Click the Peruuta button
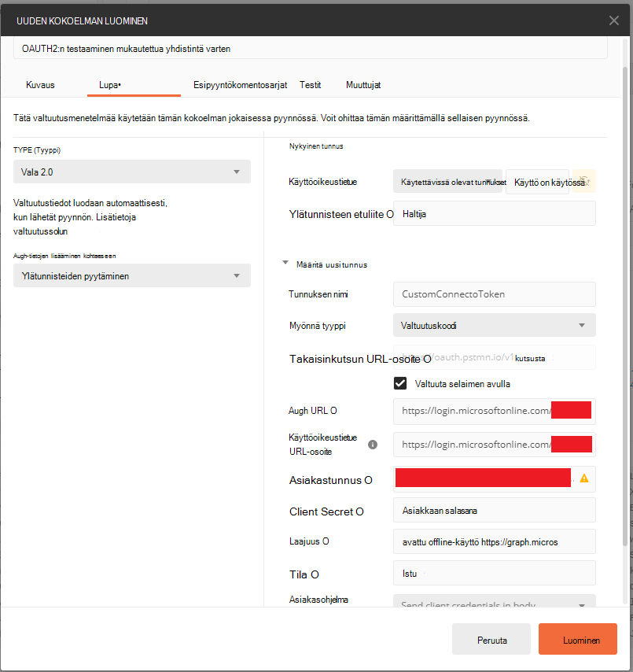Screen dimensions: 633x672 coord(491,639)
